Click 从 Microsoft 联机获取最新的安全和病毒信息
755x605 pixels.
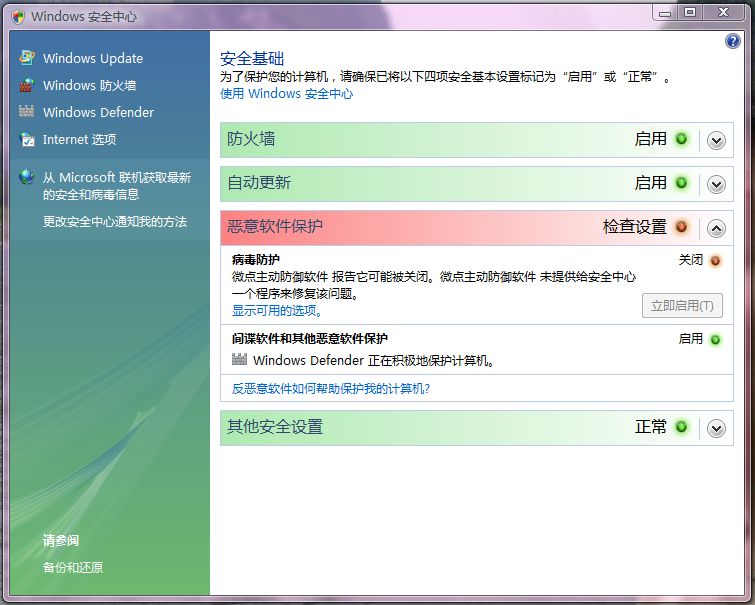click(x=117, y=186)
